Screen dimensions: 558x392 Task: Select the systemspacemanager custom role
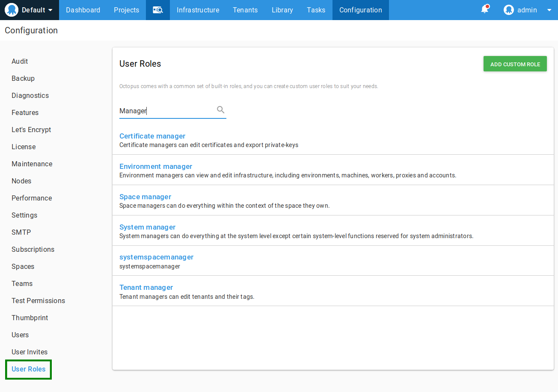(156, 257)
